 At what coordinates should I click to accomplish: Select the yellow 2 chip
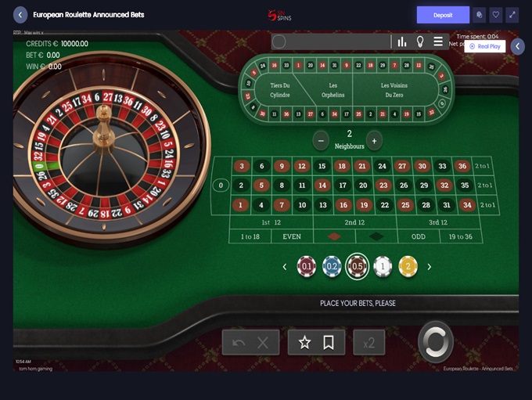click(408, 267)
